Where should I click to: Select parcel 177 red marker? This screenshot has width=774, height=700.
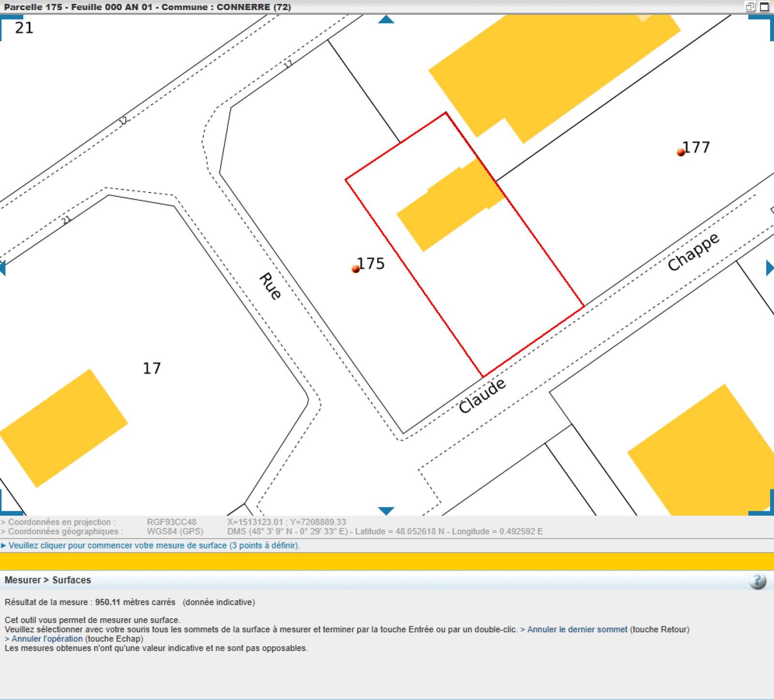click(x=681, y=152)
